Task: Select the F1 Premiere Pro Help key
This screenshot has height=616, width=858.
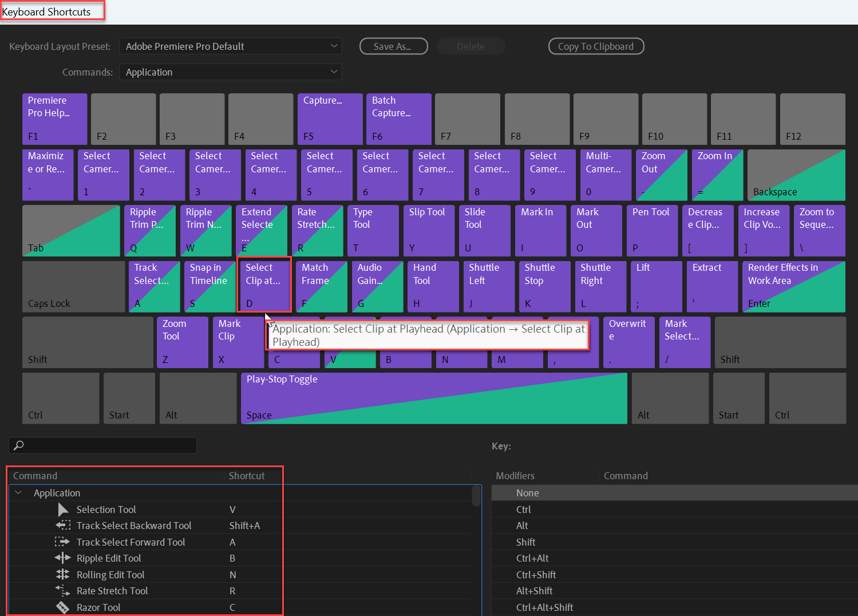Action: pyautogui.click(x=55, y=119)
